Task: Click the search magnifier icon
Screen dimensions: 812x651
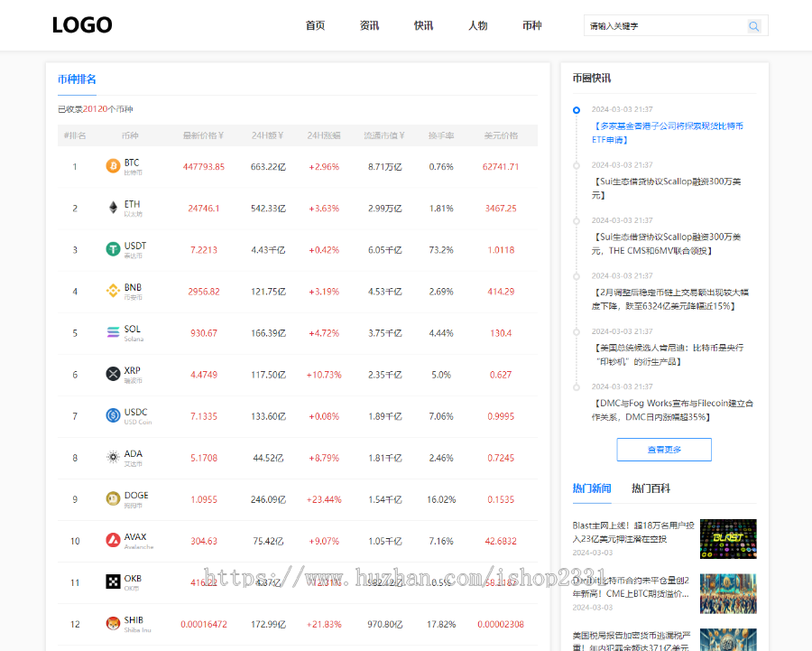Action: [x=753, y=26]
